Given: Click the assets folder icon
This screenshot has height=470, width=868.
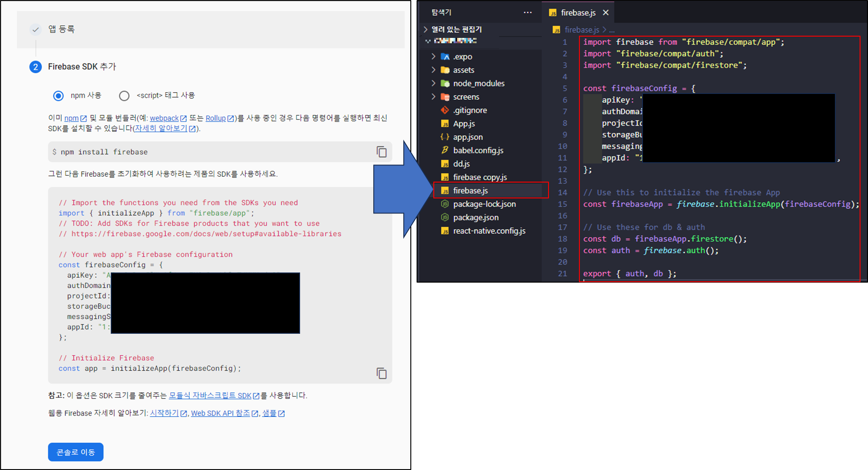Looking at the screenshot, I should tap(445, 70).
